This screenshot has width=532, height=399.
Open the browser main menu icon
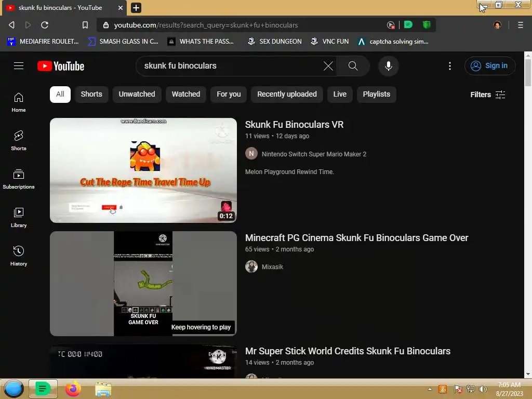click(x=520, y=25)
